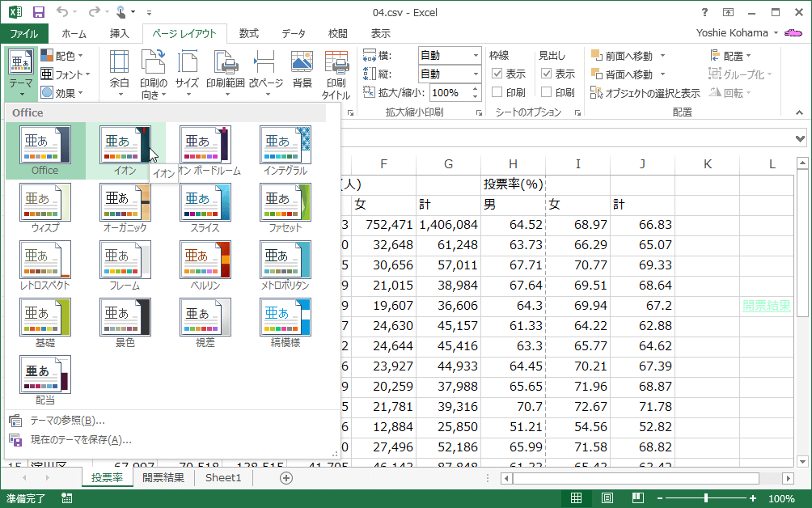This screenshot has height=508, width=812.
Task: Switch to the データ tab
Action: (294, 34)
